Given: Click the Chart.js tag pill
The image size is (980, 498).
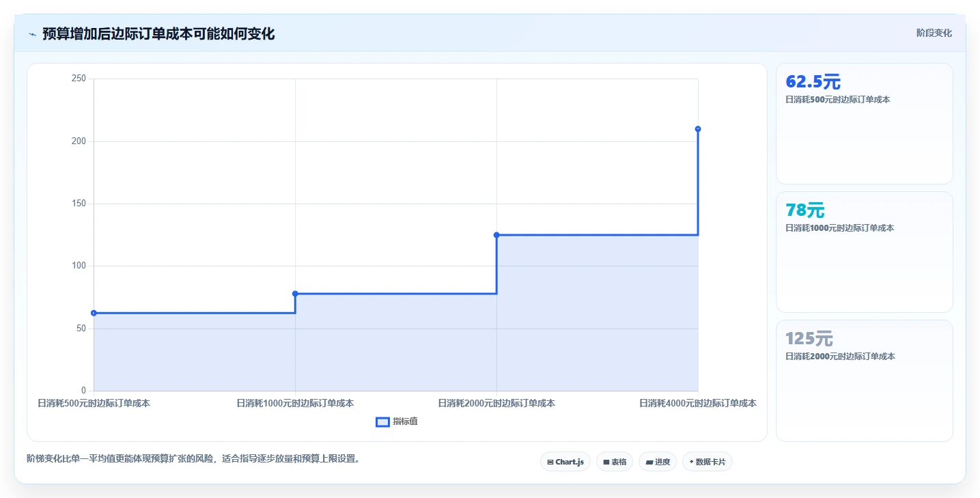Looking at the screenshot, I should click(x=565, y=462).
